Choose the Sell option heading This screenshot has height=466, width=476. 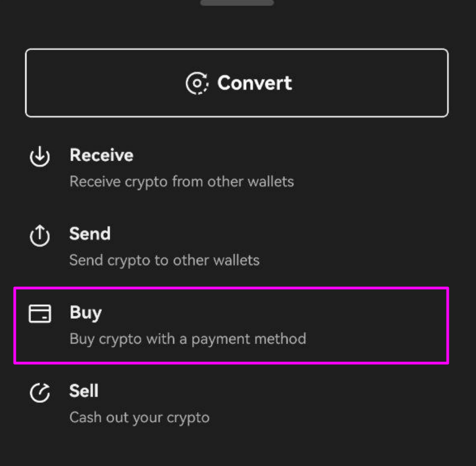pos(84,391)
